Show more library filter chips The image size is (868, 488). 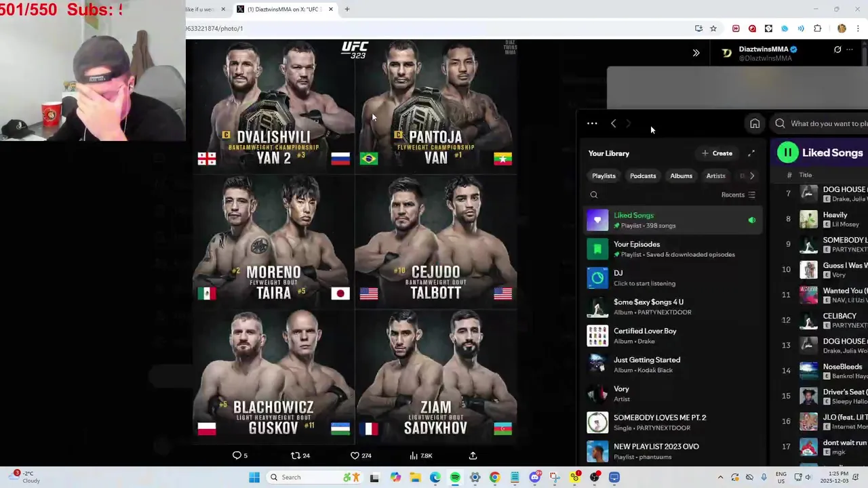751,176
